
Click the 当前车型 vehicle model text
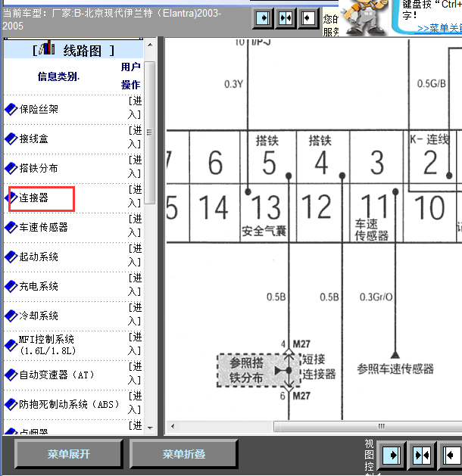(x=112, y=20)
